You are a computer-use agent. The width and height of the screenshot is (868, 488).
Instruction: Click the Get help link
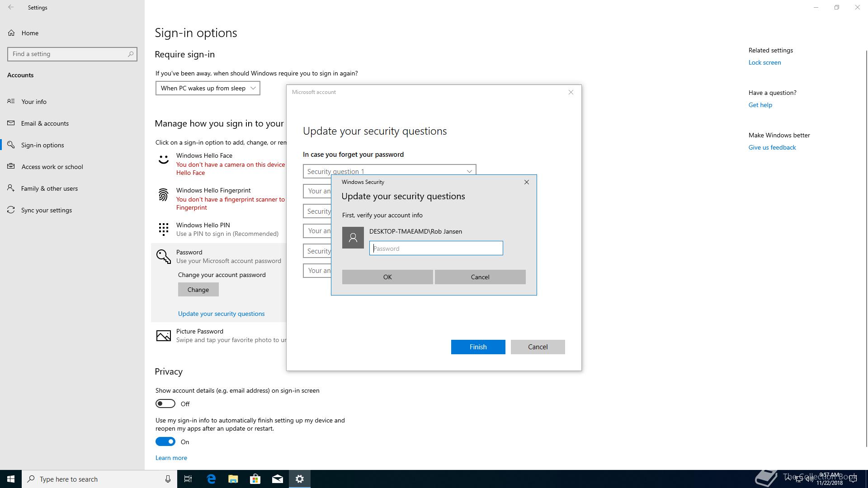pos(760,105)
